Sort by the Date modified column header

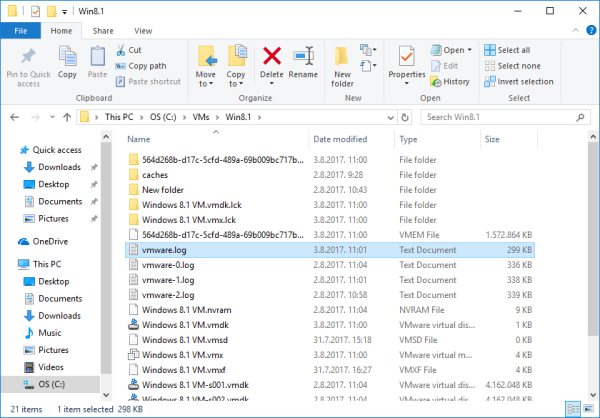pyautogui.click(x=340, y=139)
